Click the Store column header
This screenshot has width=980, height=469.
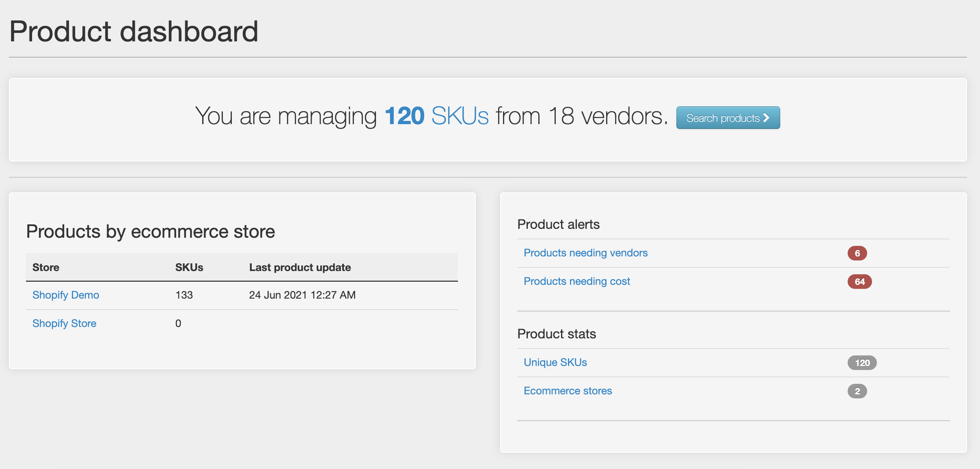point(46,267)
